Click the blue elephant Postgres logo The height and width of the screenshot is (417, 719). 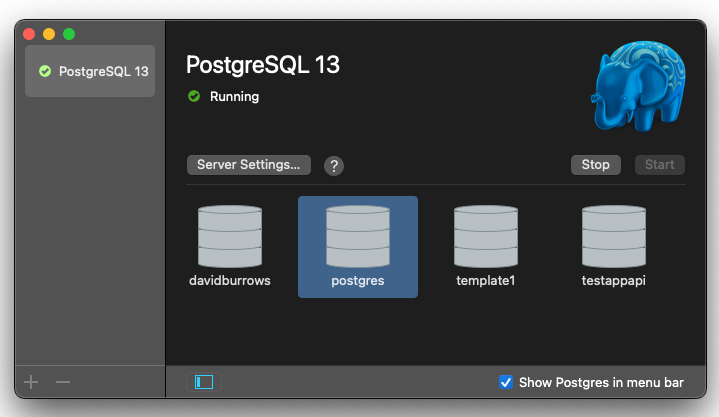tap(639, 86)
